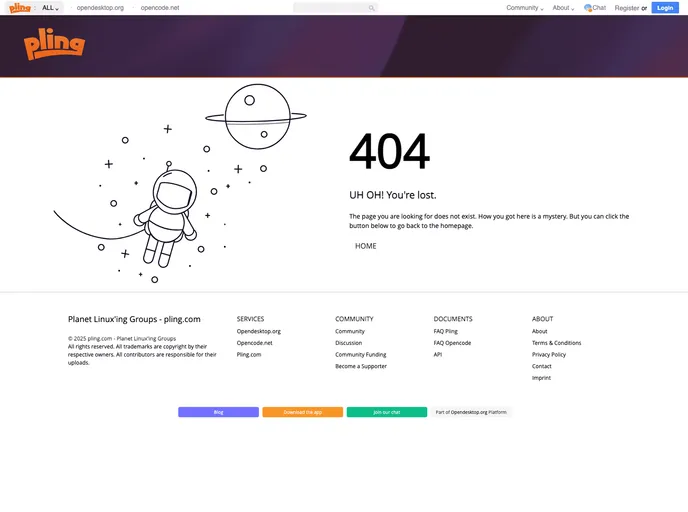This screenshot has width=688, height=512.
Task: Open Opendesktop.org under Services
Action: (258, 331)
